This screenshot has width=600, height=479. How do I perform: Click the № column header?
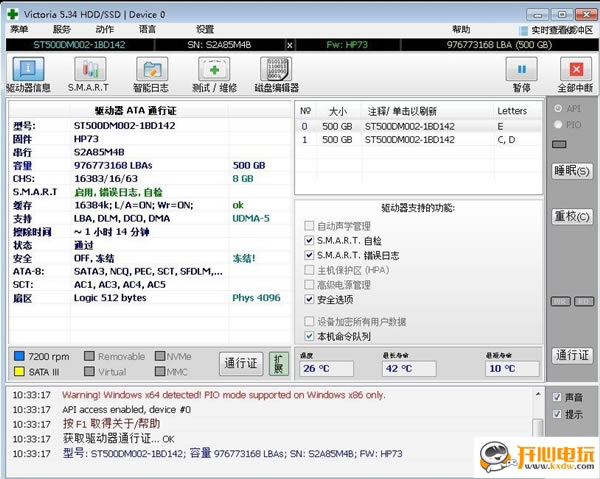(x=307, y=111)
